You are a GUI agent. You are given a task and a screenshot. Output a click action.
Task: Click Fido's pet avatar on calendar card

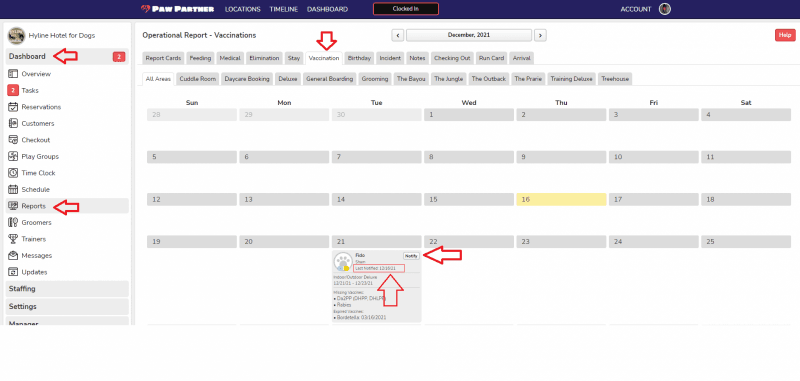[x=342, y=262]
